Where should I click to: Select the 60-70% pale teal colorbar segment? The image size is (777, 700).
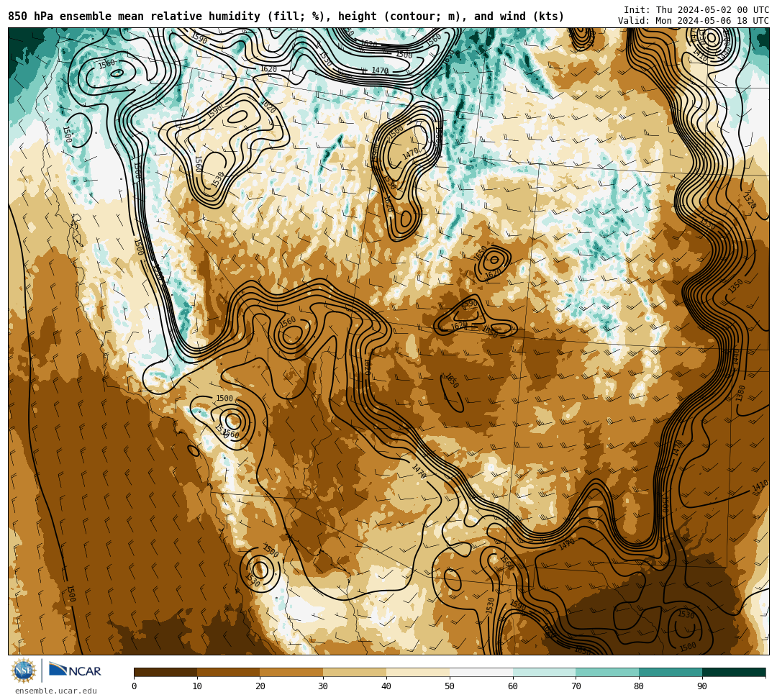point(545,672)
